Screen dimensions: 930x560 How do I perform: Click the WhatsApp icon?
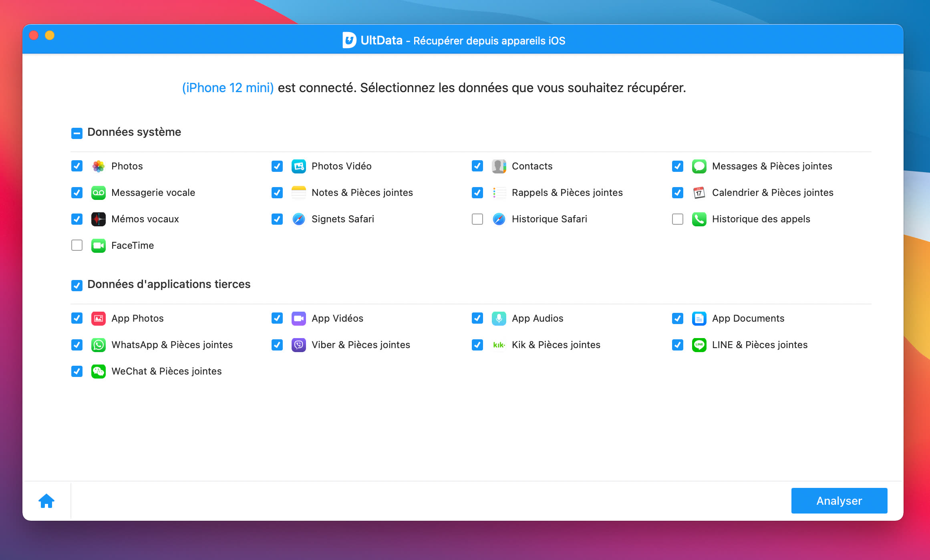[x=98, y=345]
